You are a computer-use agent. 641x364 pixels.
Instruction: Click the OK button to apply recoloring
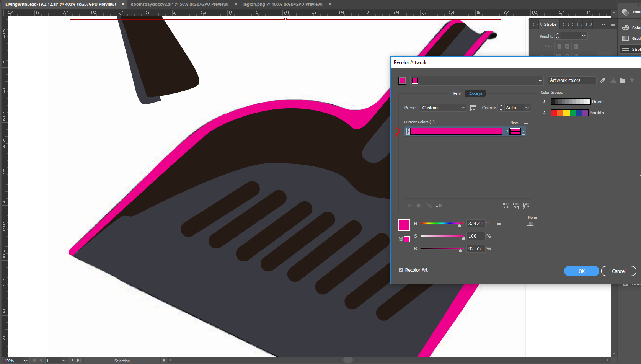581,271
